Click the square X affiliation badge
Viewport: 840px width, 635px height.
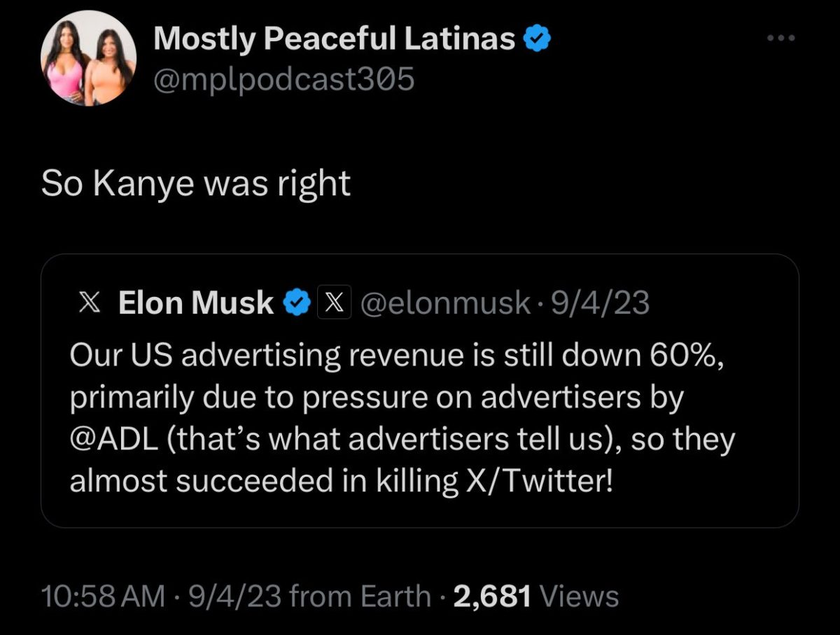click(x=332, y=302)
